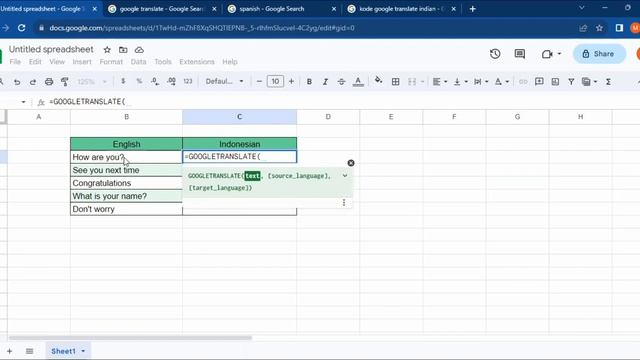640x360 pixels.
Task: Switch to the spanish Google Search tab
Action: pos(282,9)
